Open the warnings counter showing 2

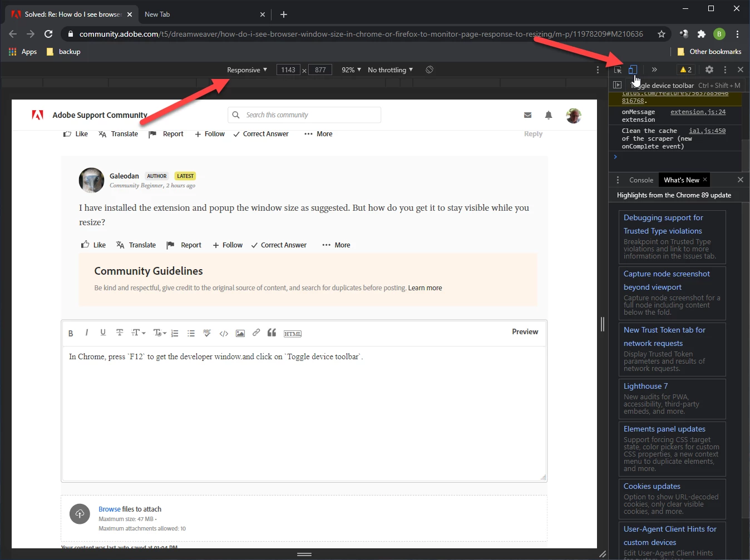click(x=685, y=70)
